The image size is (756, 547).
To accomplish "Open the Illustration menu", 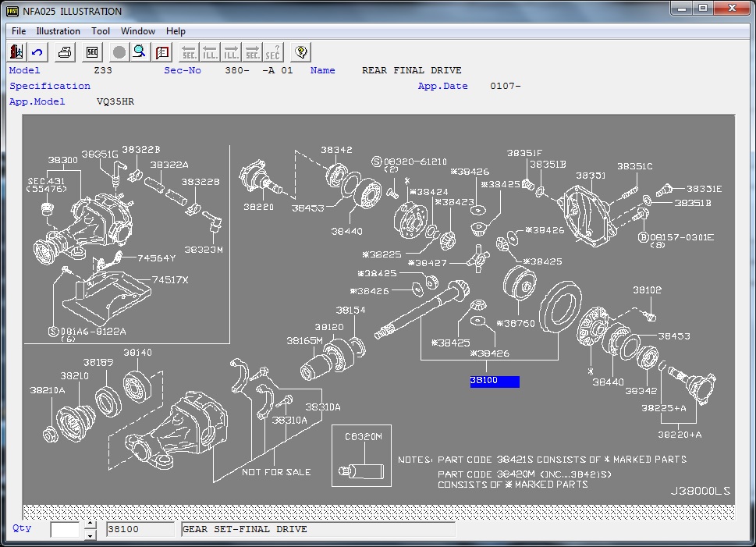I will 58,31.
